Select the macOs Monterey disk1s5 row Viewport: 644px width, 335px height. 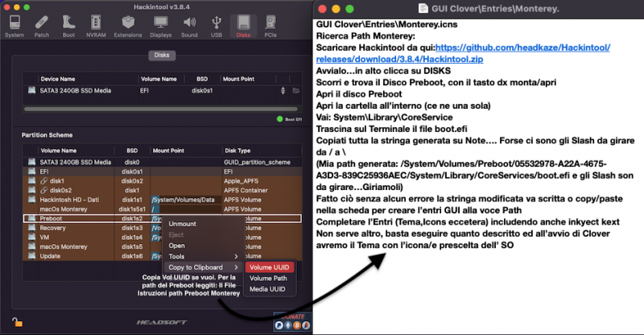point(163,246)
